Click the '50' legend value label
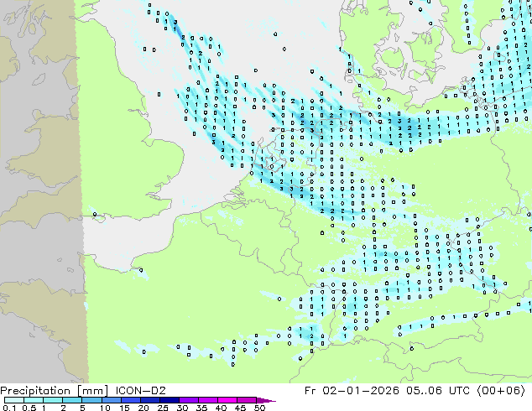The width and height of the screenshot is (532, 411). point(259,408)
